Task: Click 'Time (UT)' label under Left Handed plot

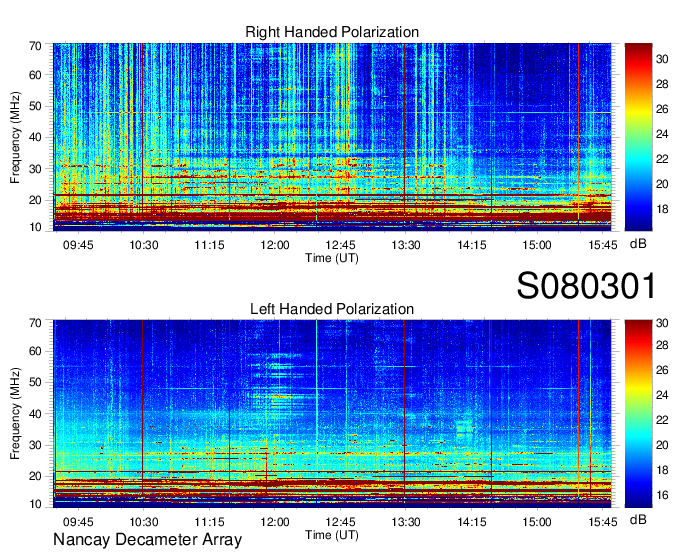Action: click(332, 535)
